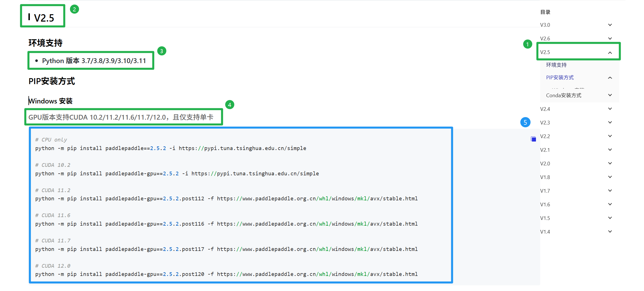Go to V1.6 in the contents list
This screenshot has width=644, height=291.
pyautogui.click(x=545, y=205)
